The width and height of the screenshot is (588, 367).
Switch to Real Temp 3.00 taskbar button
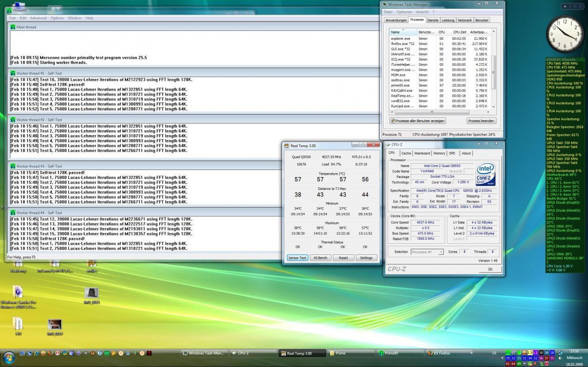[302, 353]
